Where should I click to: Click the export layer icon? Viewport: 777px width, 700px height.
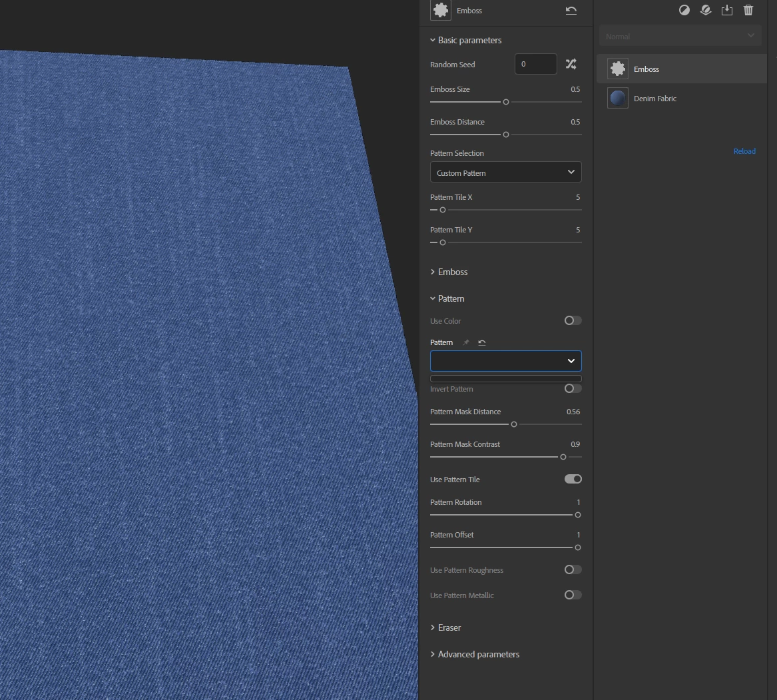pos(727,10)
